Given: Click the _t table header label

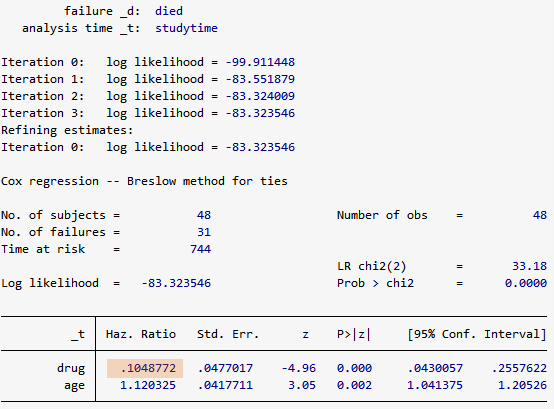Looking at the screenshot, I should 78,334.
